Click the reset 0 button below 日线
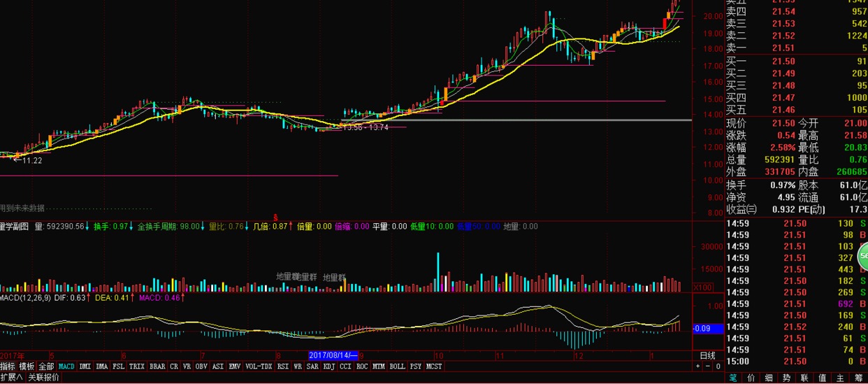The image size is (868, 384). (717, 367)
